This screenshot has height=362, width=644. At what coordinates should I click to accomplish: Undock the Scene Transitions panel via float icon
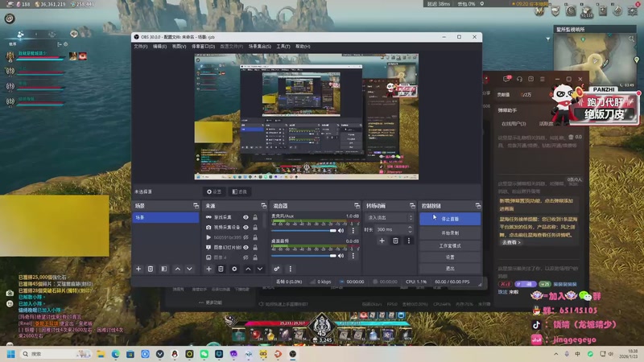tap(412, 206)
